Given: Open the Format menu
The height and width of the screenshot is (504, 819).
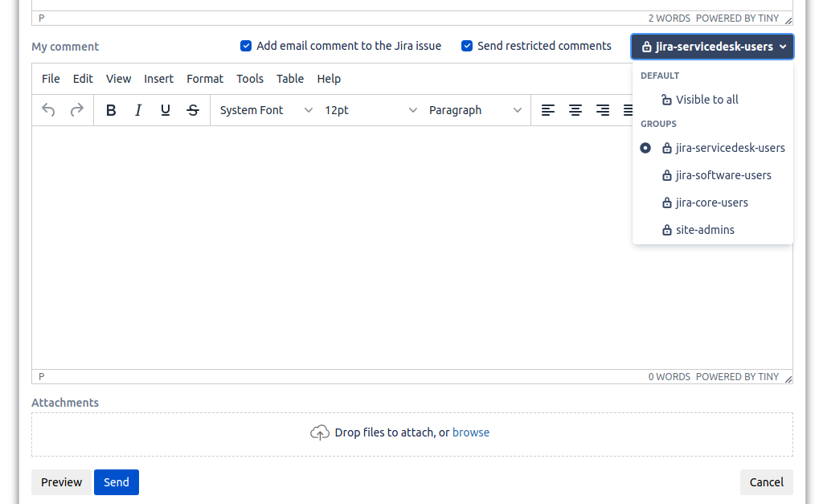Looking at the screenshot, I should [205, 79].
